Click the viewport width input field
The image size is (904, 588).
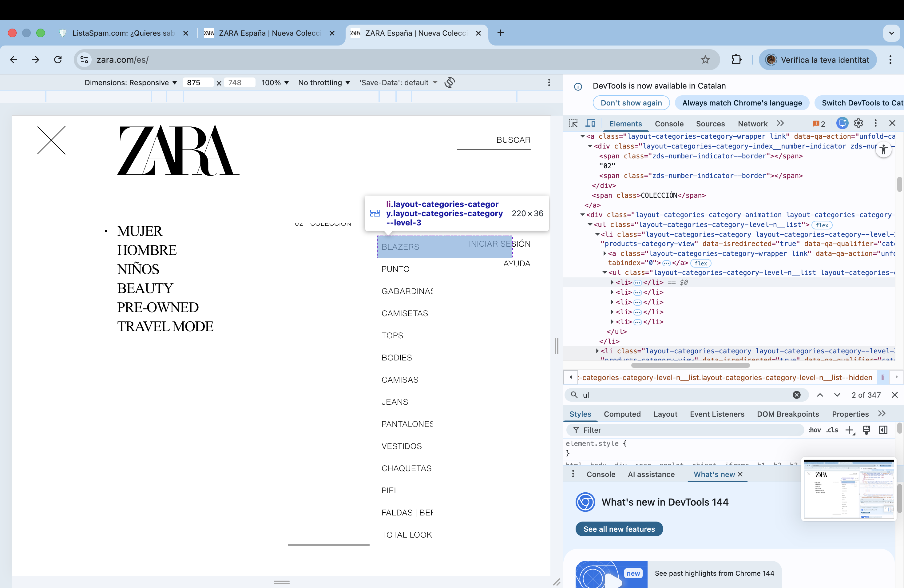tap(197, 82)
